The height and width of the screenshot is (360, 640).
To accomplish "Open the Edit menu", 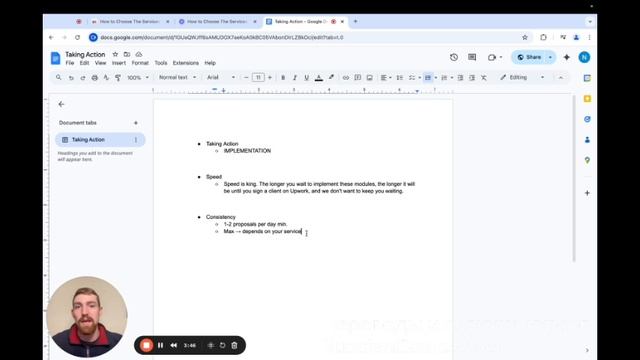I will click(84, 63).
